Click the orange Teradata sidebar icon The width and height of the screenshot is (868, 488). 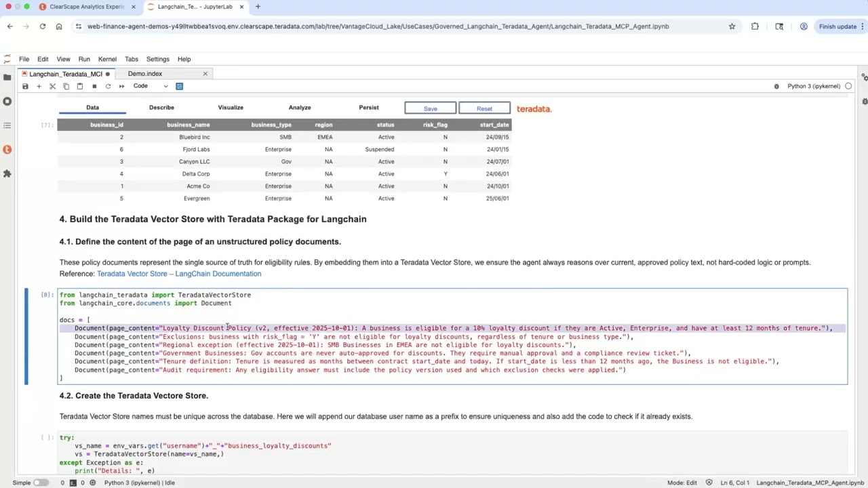(7, 149)
